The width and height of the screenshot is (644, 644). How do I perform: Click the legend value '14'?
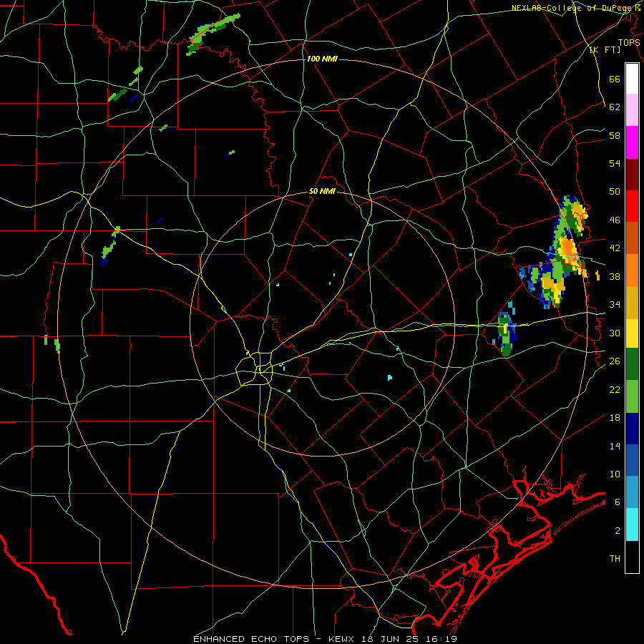tap(615, 446)
